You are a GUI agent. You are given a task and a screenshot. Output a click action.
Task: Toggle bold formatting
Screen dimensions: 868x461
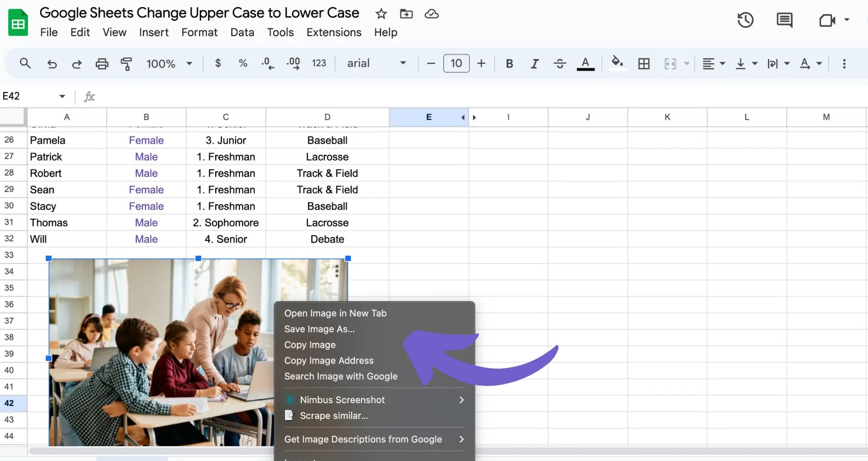tap(509, 63)
